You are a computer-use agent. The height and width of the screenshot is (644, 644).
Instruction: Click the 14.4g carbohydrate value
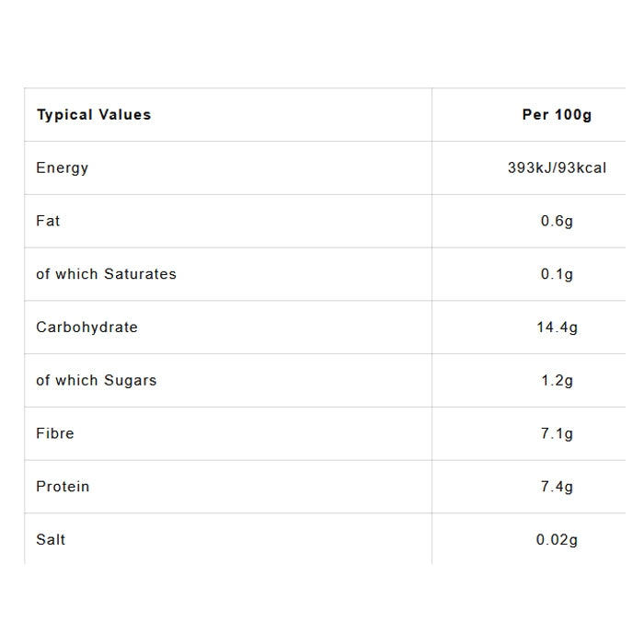557,328
